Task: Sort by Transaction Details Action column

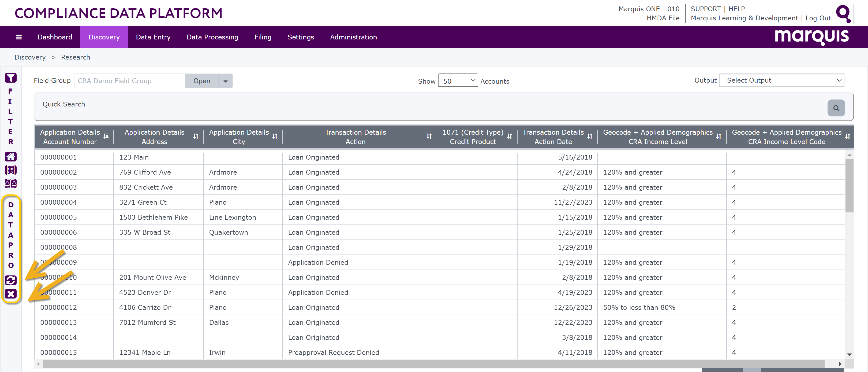Action: coord(429,136)
